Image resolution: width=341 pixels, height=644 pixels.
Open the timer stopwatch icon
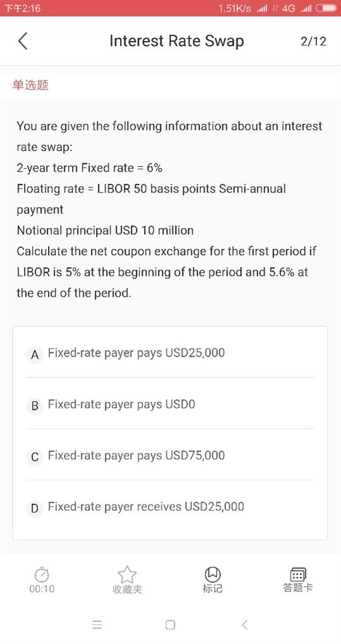tap(42, 574)
